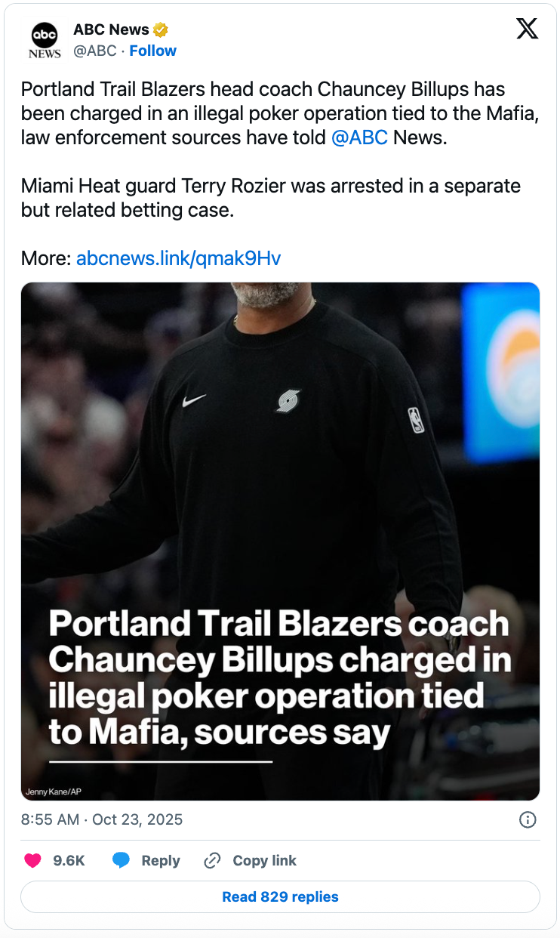Click the ABC News profile avatar
Screen dimensions: 560x938
[x=45, y=41]
